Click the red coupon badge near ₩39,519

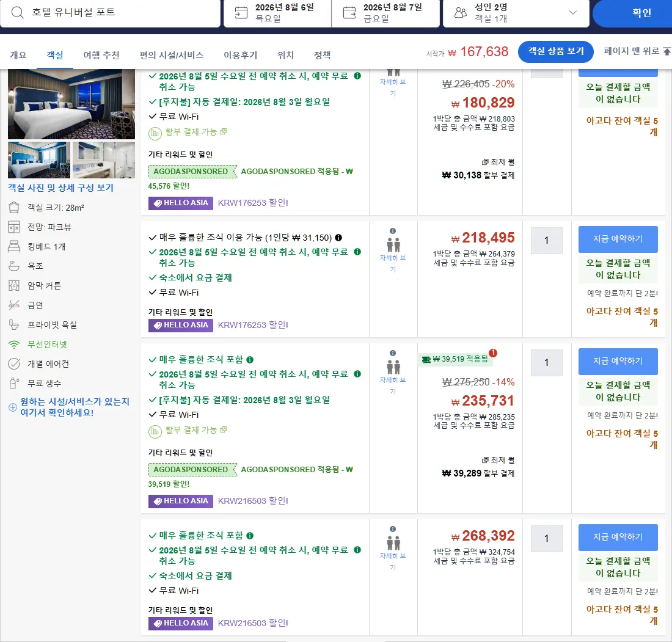point(493,352)
